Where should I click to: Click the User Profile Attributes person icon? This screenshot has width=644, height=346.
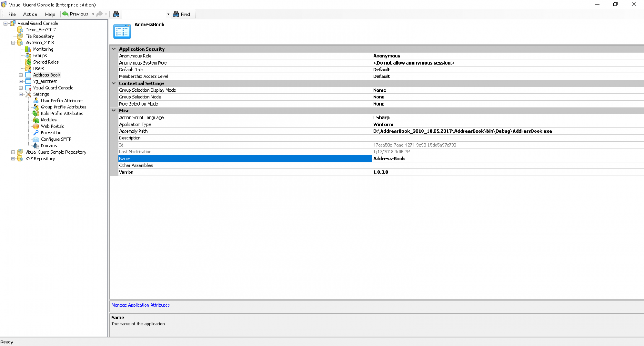tap(36, 101)
